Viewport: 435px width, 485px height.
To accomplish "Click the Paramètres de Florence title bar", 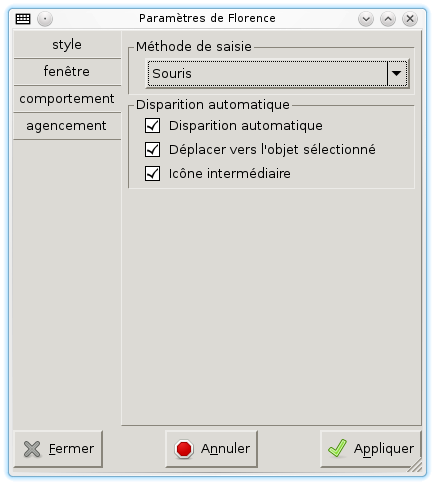I will [x=207, y=18].
